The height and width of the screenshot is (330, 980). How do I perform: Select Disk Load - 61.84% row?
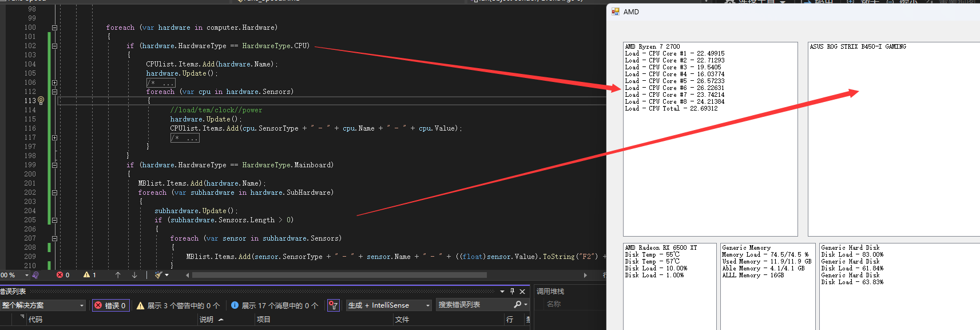pyautogui.click(x=852, y=268)
